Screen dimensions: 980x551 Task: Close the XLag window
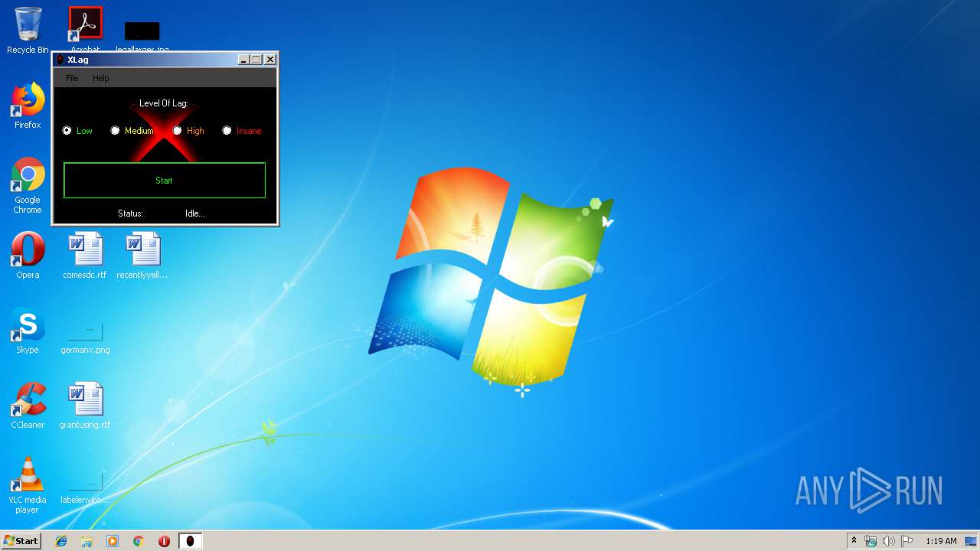(x=270, y=60)
